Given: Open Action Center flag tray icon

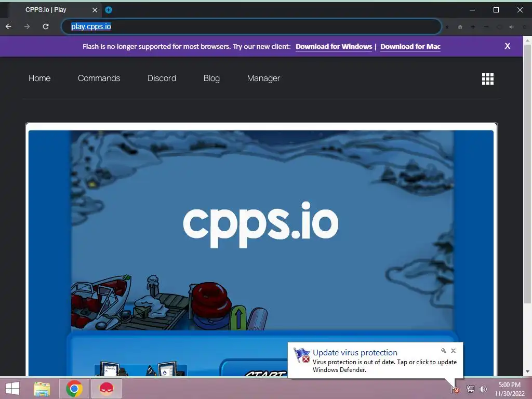Looking at the screenshot, I should [x=455, y=389].
